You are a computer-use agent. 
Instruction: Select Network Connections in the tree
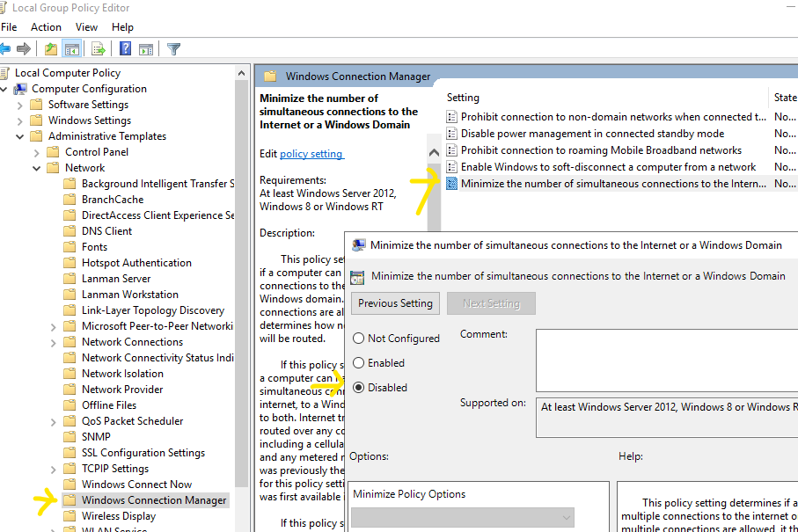[132, 342]
